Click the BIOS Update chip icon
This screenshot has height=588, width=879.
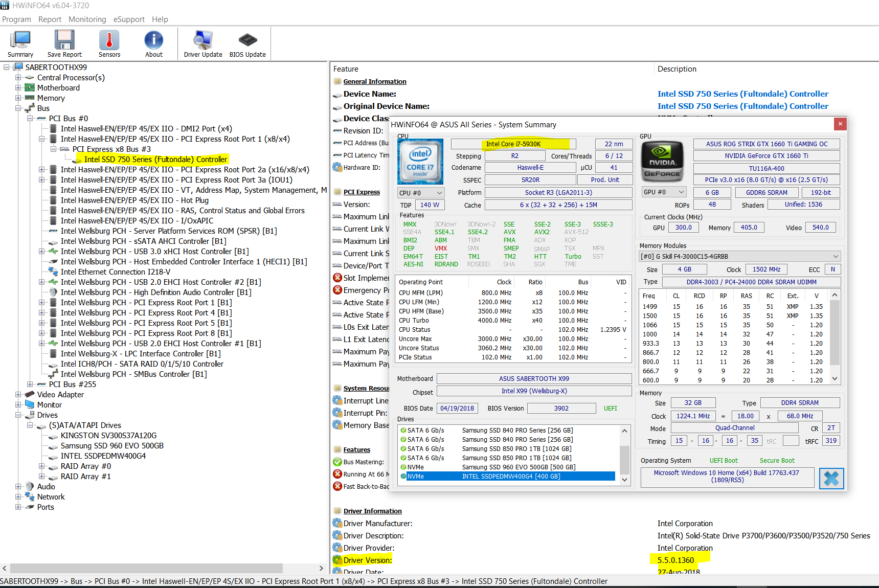click(x=247, y=40)
